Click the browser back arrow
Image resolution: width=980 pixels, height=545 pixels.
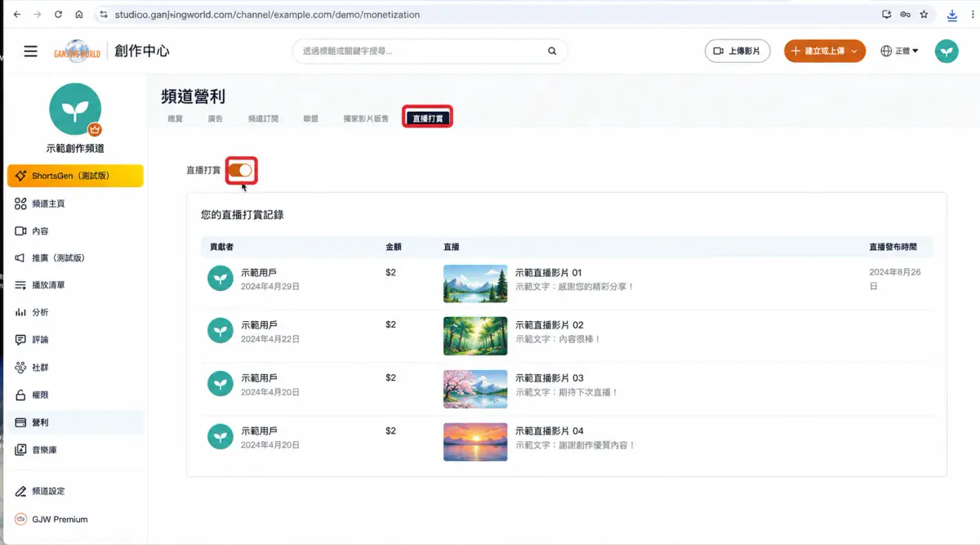coord(17,14)
